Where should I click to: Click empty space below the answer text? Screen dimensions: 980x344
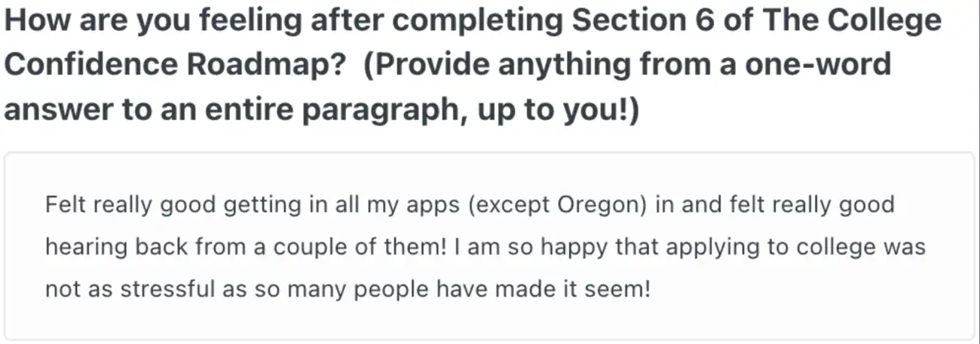(490, 323)
